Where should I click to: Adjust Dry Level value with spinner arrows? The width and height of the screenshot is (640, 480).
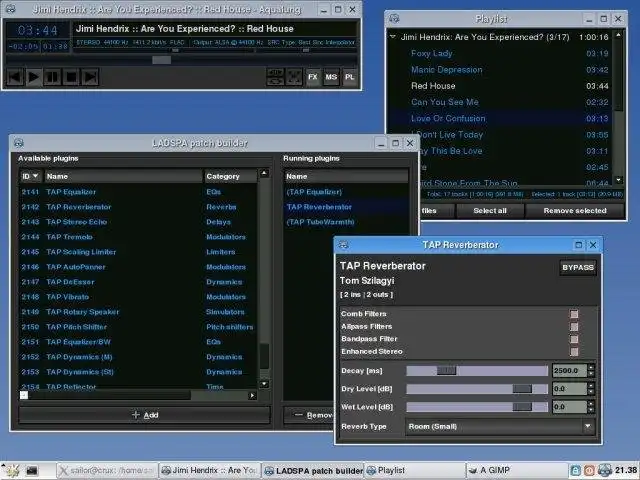click(591, 389)
